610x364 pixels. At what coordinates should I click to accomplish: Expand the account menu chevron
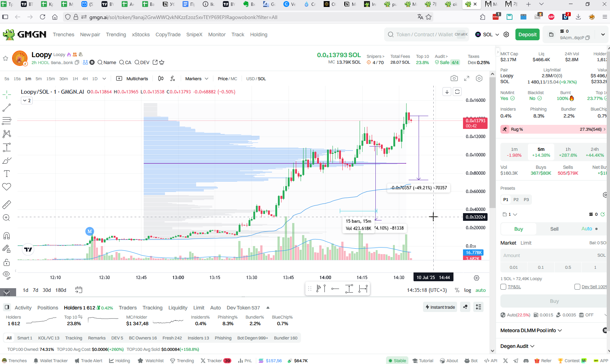[603, 34]
